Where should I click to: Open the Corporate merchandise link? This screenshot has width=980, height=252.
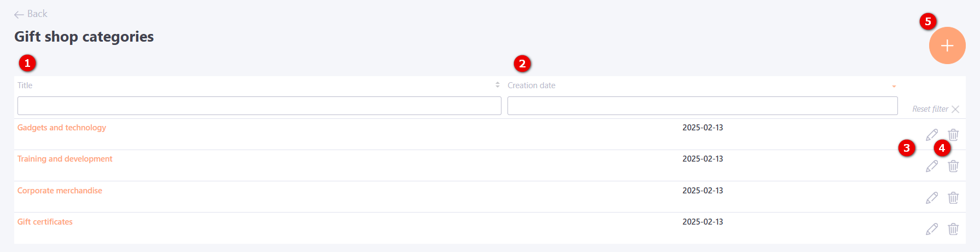pyautogui.click(x=60, y=191)
